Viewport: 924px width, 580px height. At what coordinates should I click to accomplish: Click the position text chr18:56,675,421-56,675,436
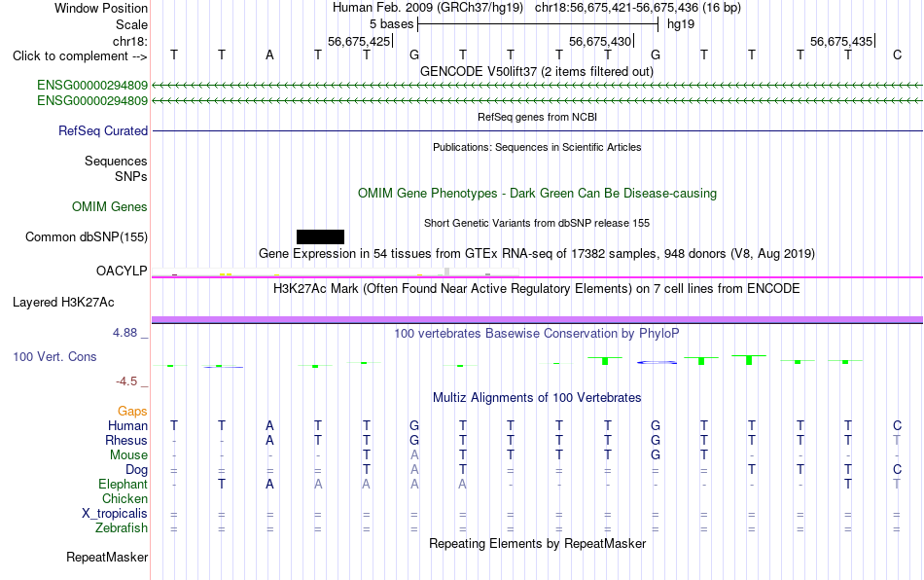[x=617, y=8]
